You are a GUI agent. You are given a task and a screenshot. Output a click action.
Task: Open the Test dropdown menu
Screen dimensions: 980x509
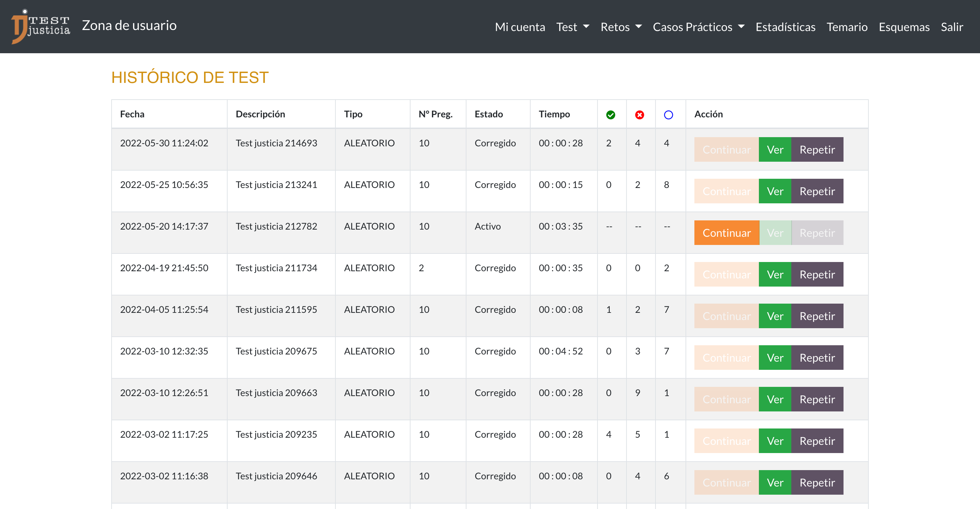pos(573,27)
